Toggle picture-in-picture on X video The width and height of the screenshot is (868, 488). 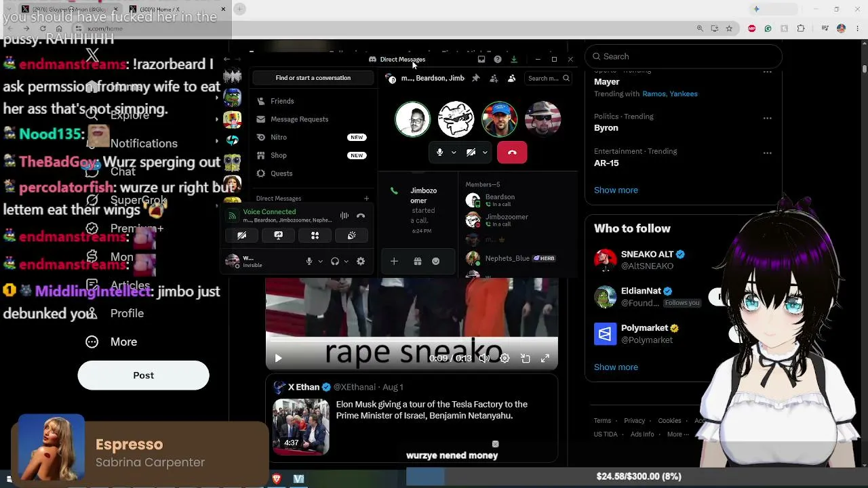(526, 359)
